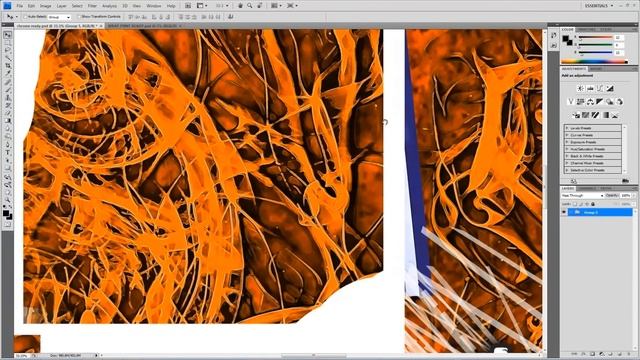640x360 pixels.
Task: Select the Move tool in the toolbox
Action: tap(7, 35)
